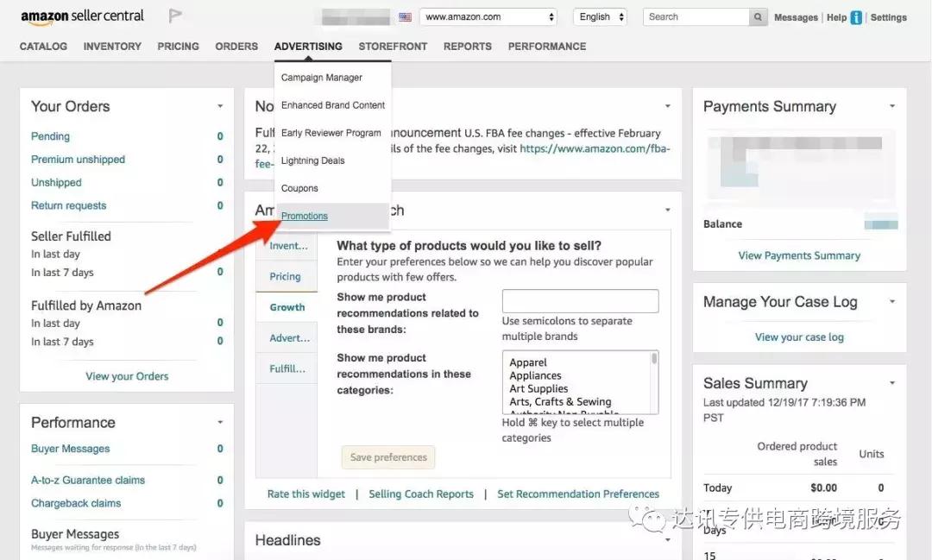Click View your Orders link
This screenshot has height=560, width=932.
coord(127,376)
